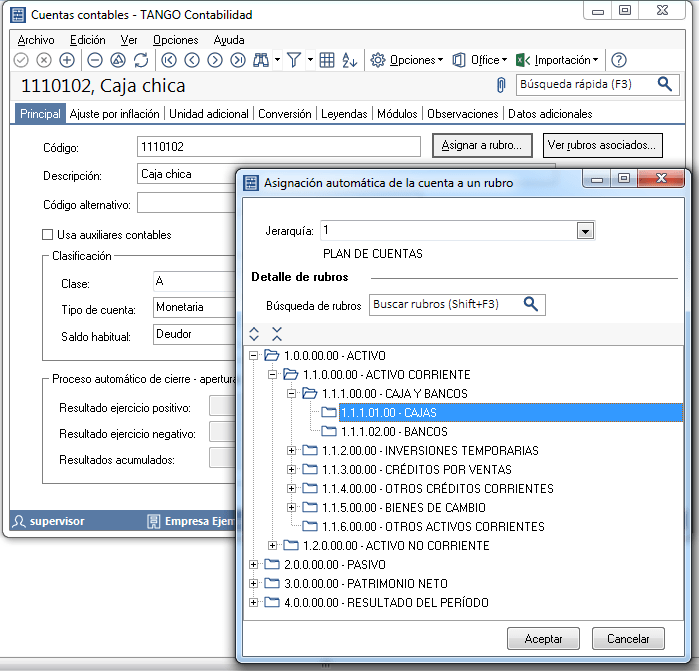Expand the 2.0.0.00.00 PASIVO node

click(x=254, y=565)
